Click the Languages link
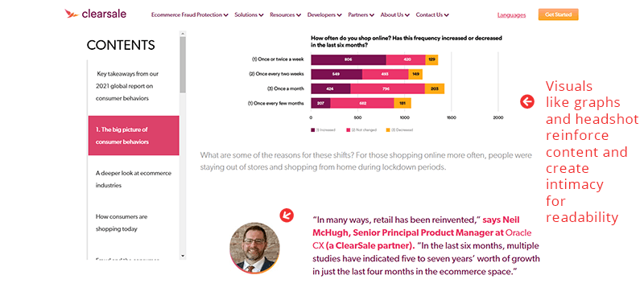The image size is (644, 300). (x=511, y=15)
